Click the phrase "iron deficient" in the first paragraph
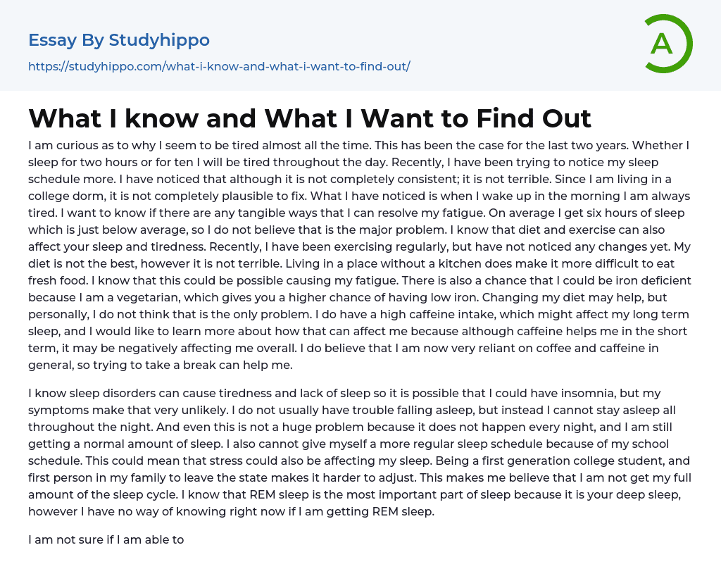 click(x=653, y=280)
